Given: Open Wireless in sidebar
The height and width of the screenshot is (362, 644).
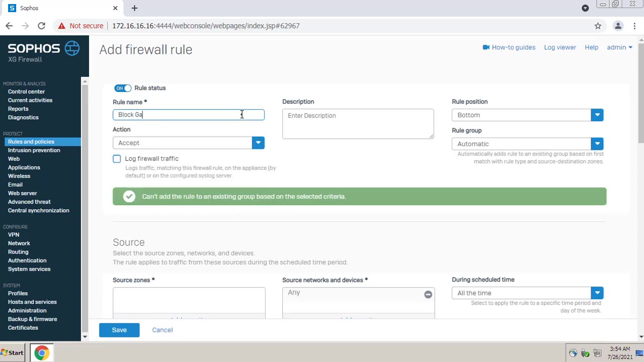Looking at the screenshot, I should 19,176.
